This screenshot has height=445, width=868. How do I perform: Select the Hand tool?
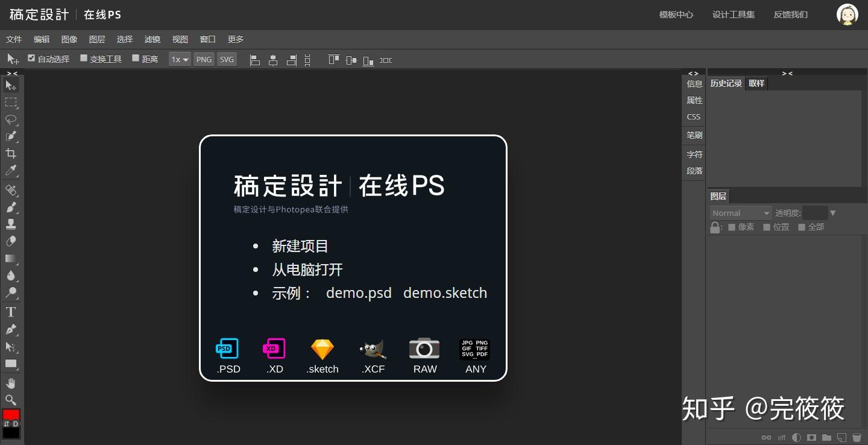point(11,383)
